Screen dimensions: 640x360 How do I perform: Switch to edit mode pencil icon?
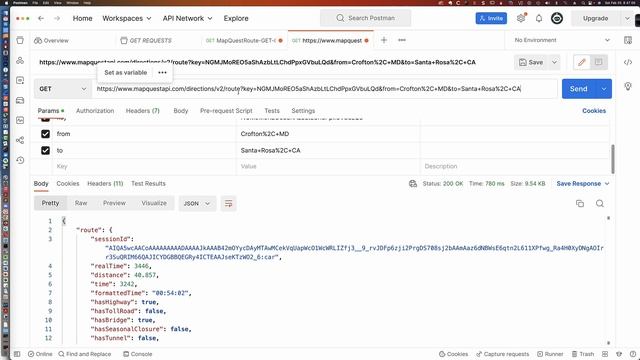pyautogui.click(x=582, y=62)
